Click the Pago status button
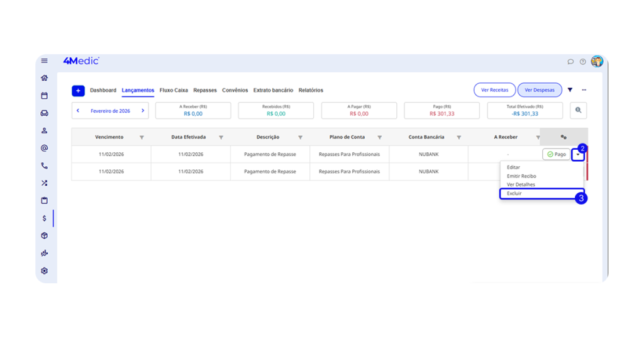The image size is (644, 338). 556,154
